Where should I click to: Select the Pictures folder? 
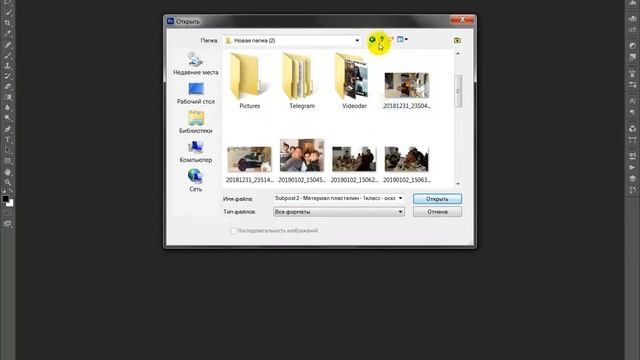[x=249, y=80]
